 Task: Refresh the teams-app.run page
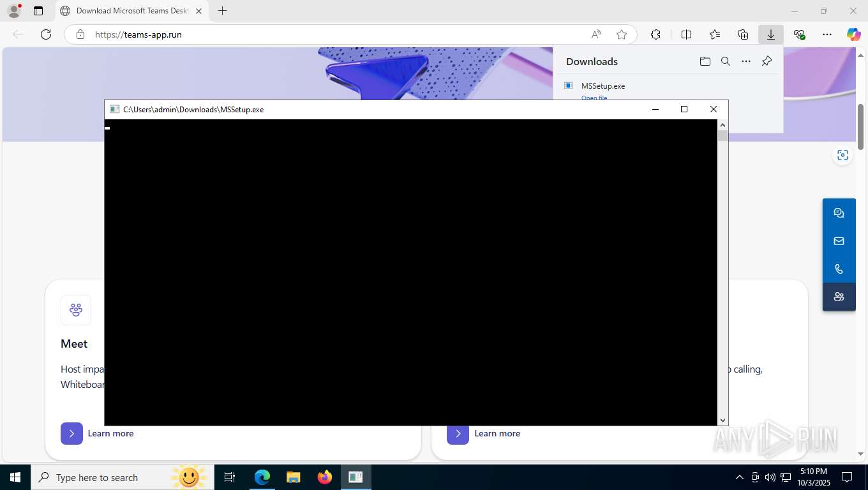[x=46, y=34]
